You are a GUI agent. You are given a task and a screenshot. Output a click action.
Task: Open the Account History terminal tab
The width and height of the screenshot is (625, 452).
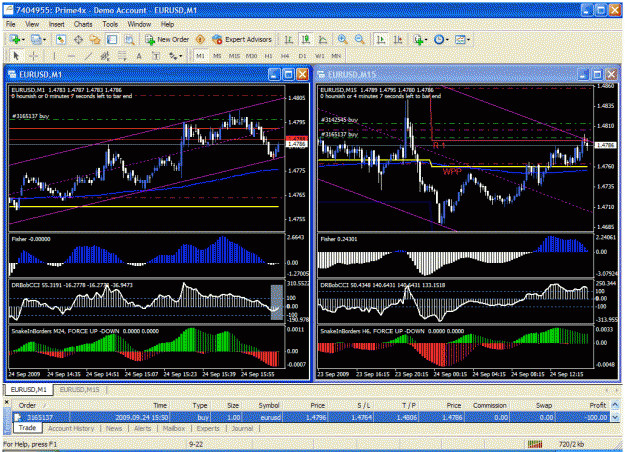71,428
